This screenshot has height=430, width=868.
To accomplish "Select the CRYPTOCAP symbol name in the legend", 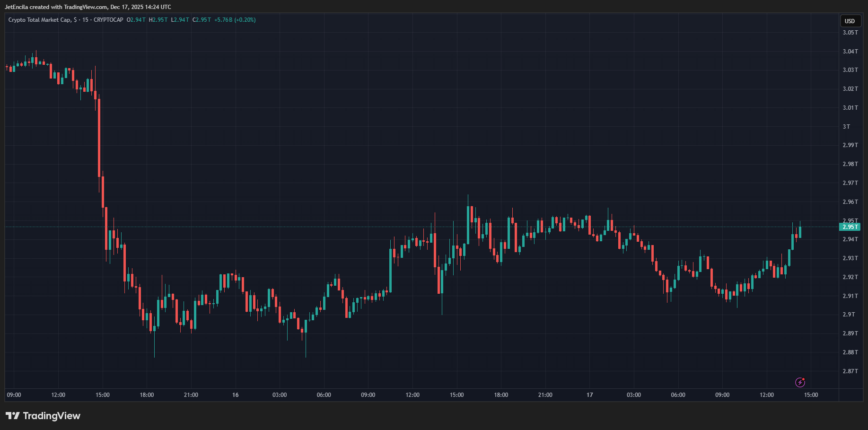I will tap(108, 19).
